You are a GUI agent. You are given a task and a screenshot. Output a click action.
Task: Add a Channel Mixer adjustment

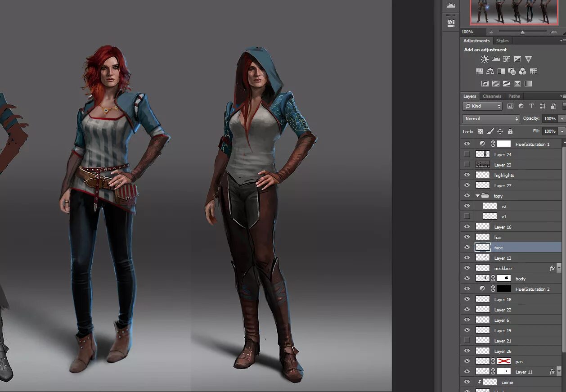tap(523, 72)
